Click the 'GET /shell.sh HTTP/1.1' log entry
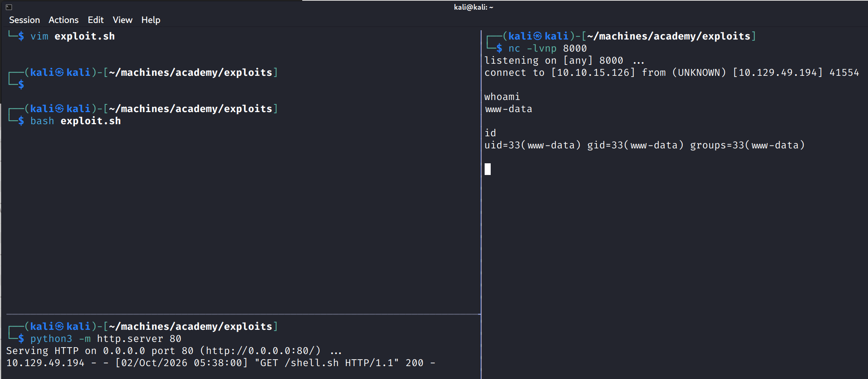This screenshot has height=379, width=868. [x=221, y=363]
